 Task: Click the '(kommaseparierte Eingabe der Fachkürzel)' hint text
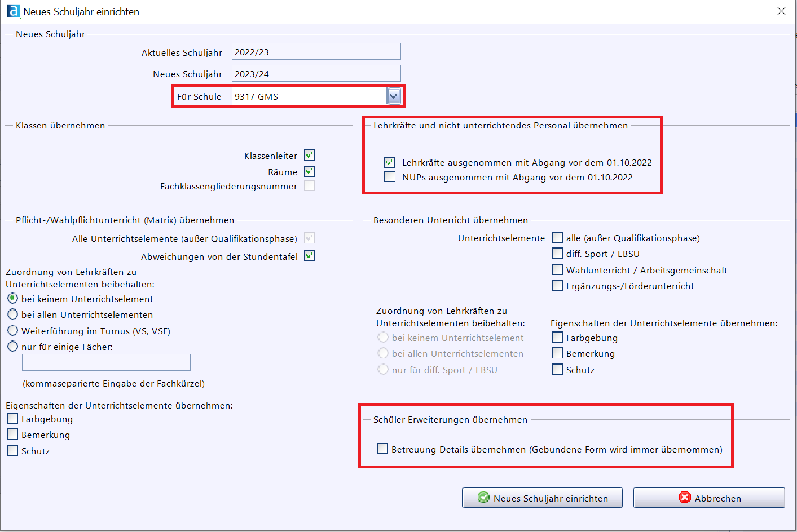pos(114,383)
